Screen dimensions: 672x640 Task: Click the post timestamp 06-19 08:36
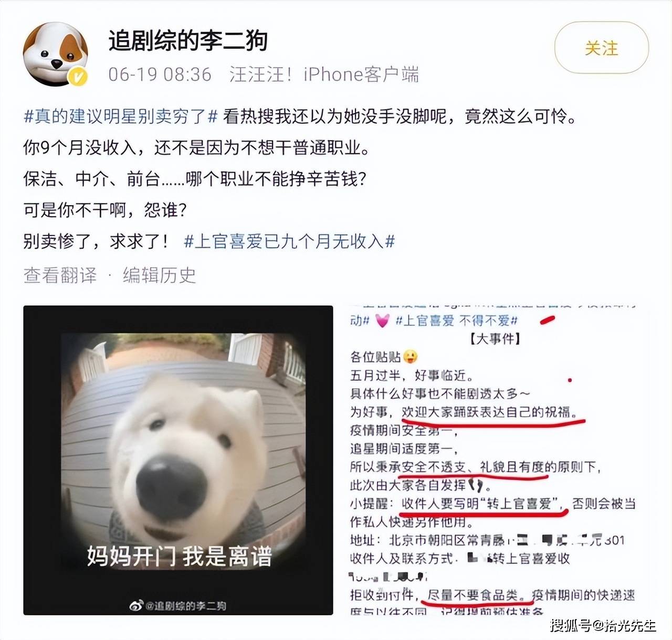click(160, 74)
